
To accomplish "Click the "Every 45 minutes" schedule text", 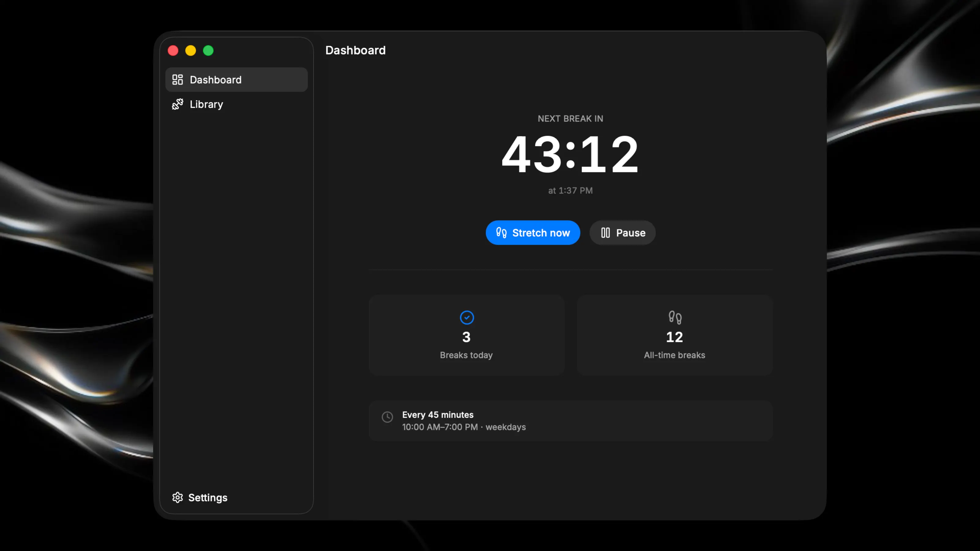I will [438, 415].
